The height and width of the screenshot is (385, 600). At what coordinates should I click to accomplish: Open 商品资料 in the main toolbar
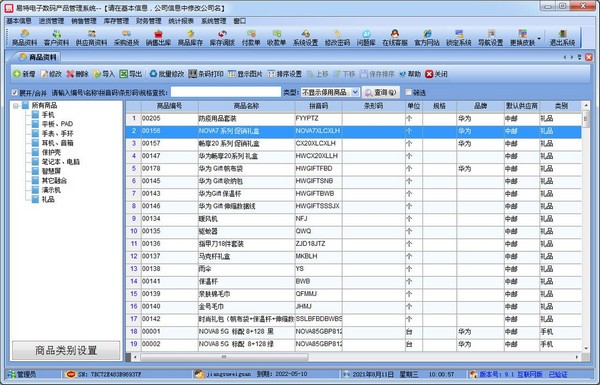click(24, 38)
